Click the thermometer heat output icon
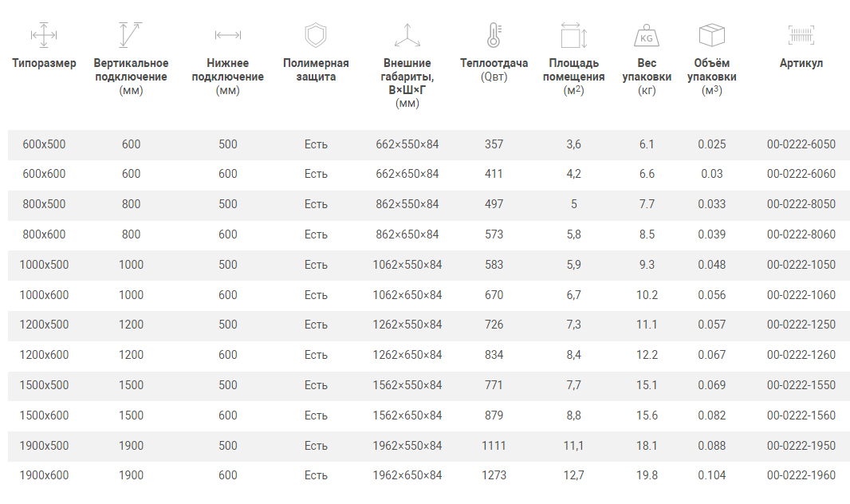Image resolution: width=850 pixels, height=504 pixels. pyautogui.click(x=494, y=35)
